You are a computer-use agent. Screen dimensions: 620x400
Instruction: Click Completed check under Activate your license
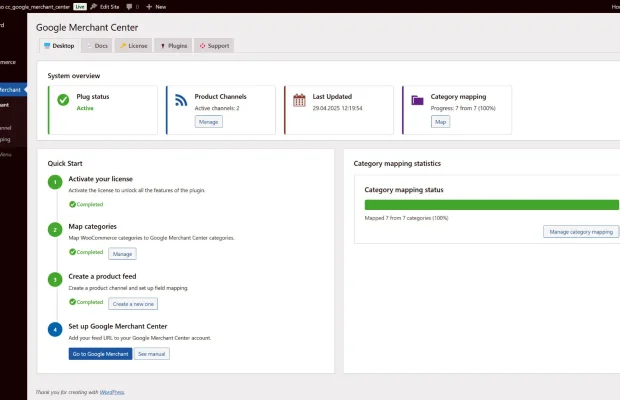pyautogui.click(x=86, y=204)
